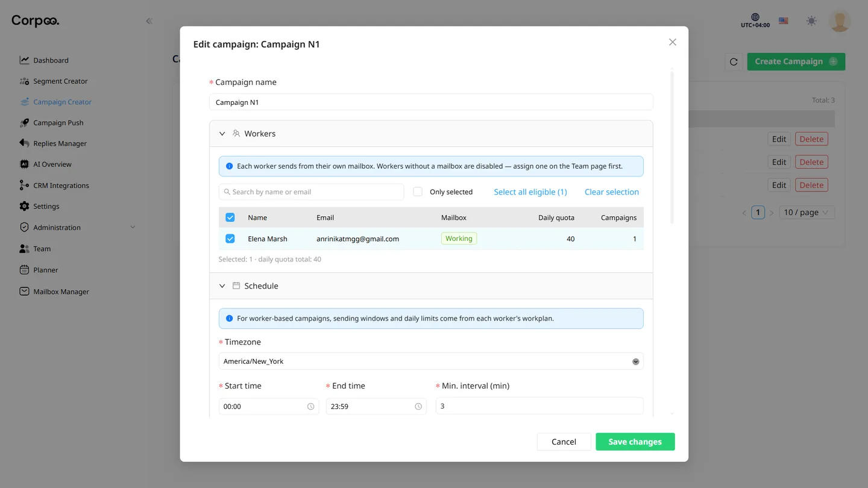Image resolution: width=868 pixels, height=488 pixels.
Task: Click the Start time clock icon
Action: [x=310, y=407]
